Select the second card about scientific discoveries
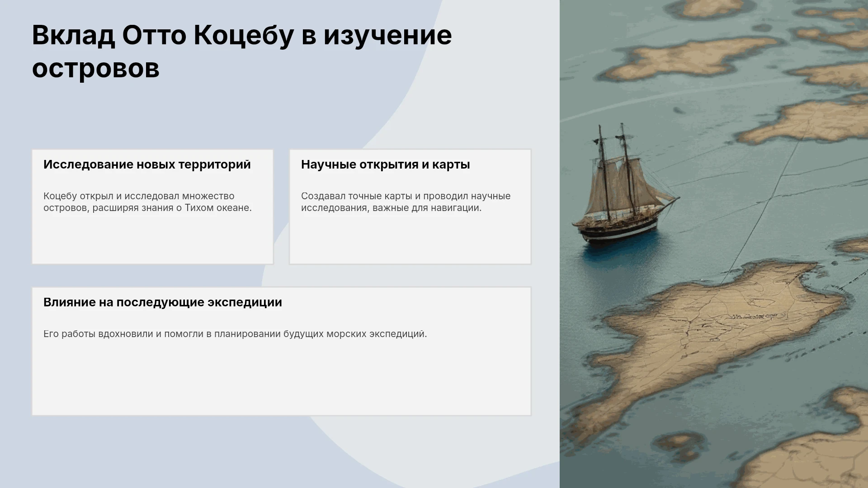This screenshot has width=868, height=488. click(x=410, y=206)
